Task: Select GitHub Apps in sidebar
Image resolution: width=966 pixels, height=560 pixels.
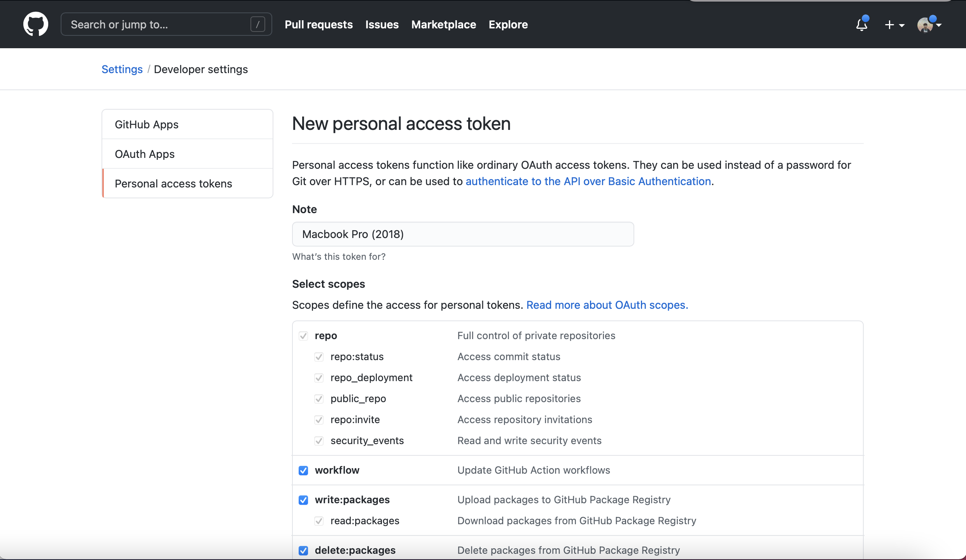Action: (147, 124)
